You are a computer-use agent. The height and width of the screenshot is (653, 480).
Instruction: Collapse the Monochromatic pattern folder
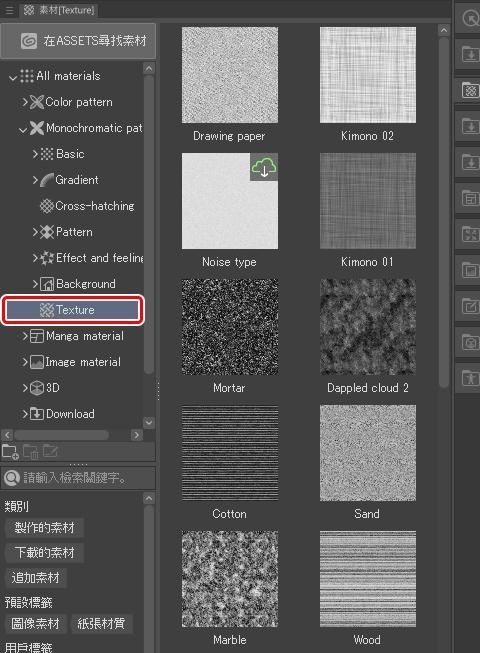[23, 130]
